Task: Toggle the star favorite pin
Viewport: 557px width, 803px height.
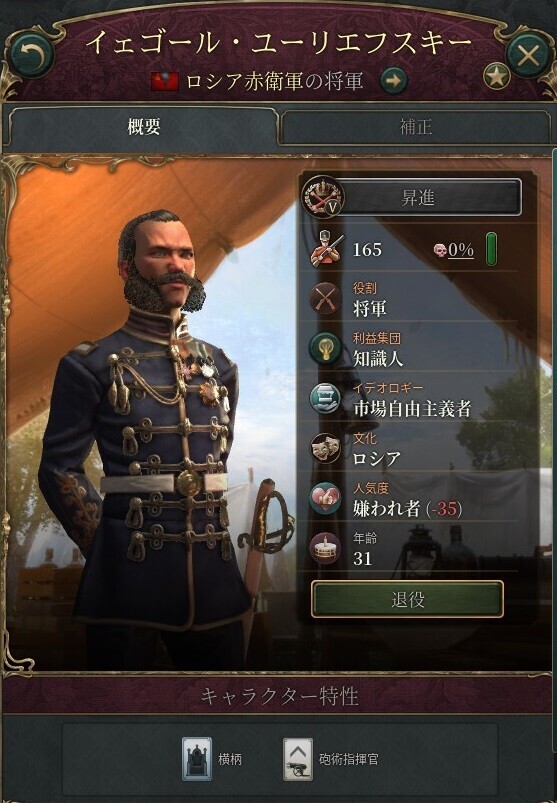Action: [x=497, y=77]
